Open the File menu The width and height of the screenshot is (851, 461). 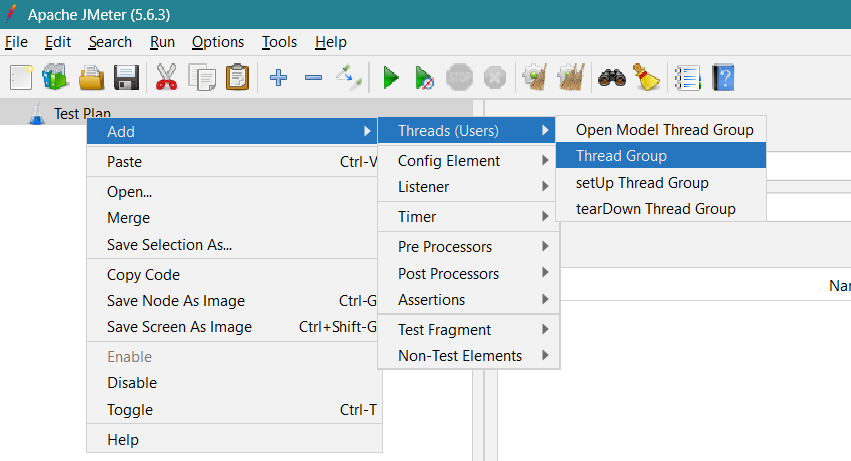coord(16,42)
